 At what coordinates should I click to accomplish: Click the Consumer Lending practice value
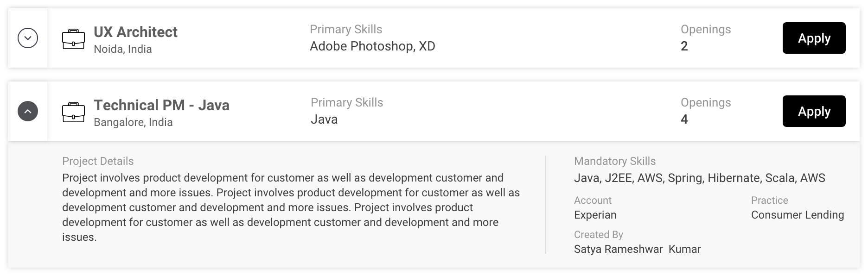point(798,215)
